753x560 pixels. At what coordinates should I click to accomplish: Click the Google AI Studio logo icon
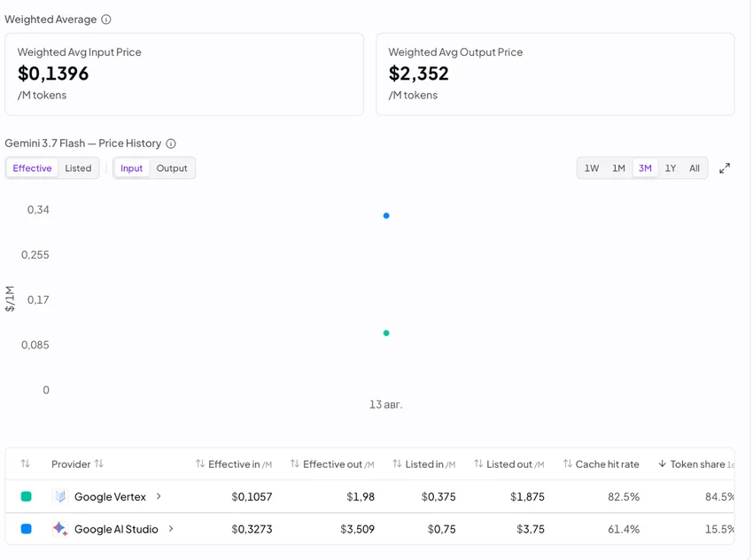[60, 529]
